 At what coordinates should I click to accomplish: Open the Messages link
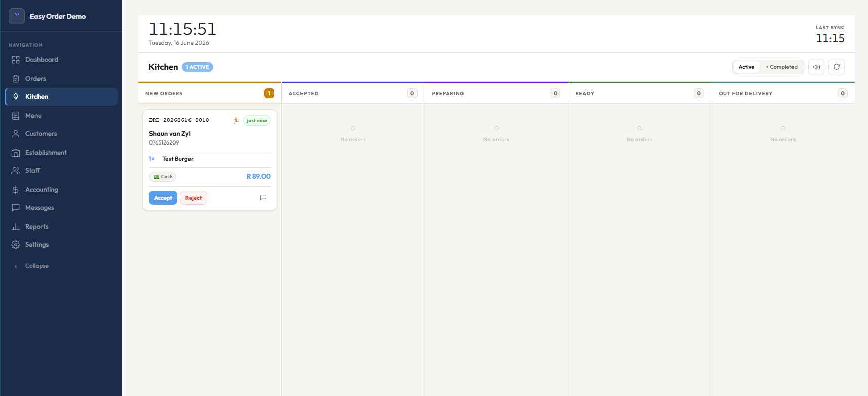coord(61,208)
